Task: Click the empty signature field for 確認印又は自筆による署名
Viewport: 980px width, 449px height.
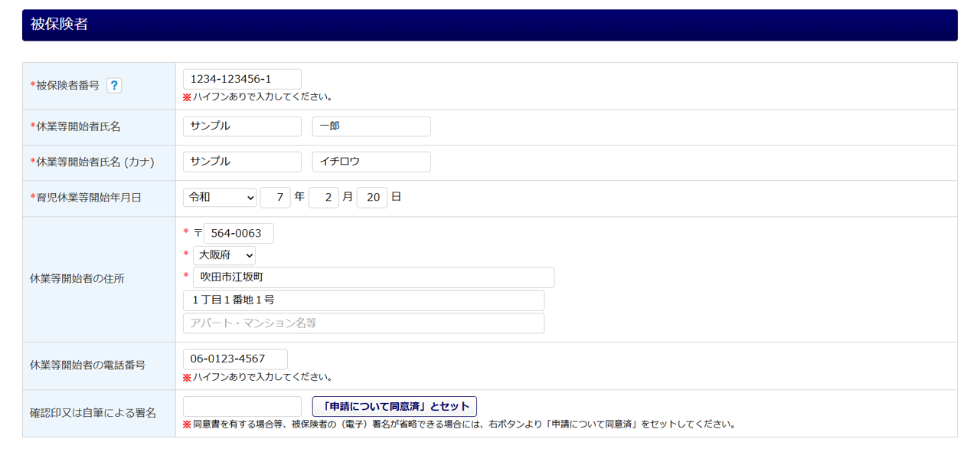Action: click(242, 407)
